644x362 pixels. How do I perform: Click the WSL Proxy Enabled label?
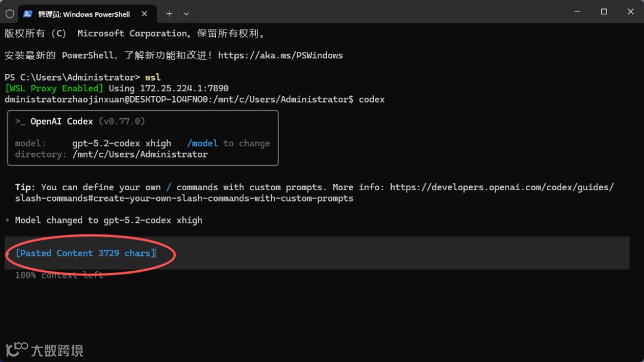(54, 88)
